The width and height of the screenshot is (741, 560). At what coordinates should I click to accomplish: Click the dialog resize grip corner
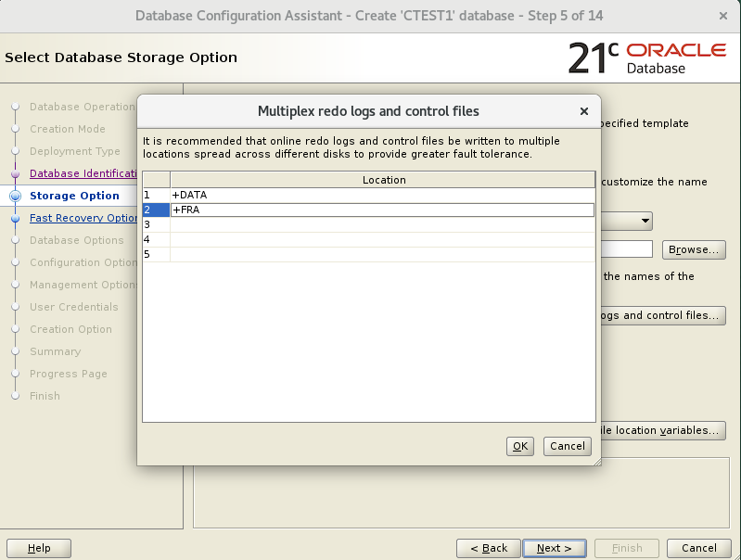pyautogui.click(x=597, y=462)
